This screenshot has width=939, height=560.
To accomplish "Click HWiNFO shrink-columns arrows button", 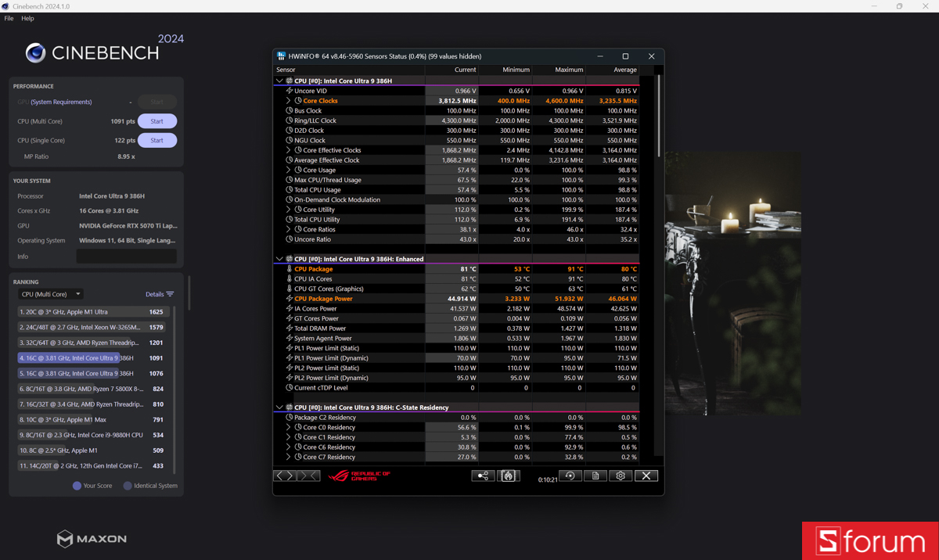I will coord(308,476).
